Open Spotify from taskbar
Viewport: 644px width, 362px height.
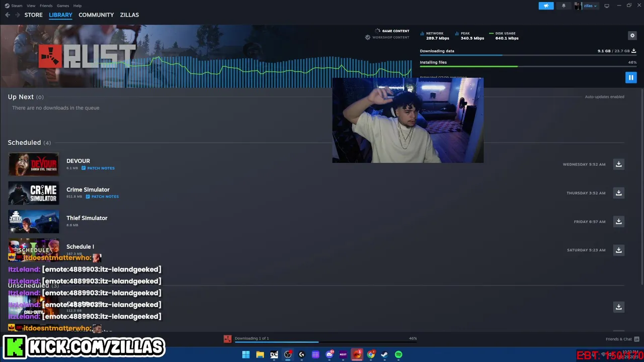398,354
